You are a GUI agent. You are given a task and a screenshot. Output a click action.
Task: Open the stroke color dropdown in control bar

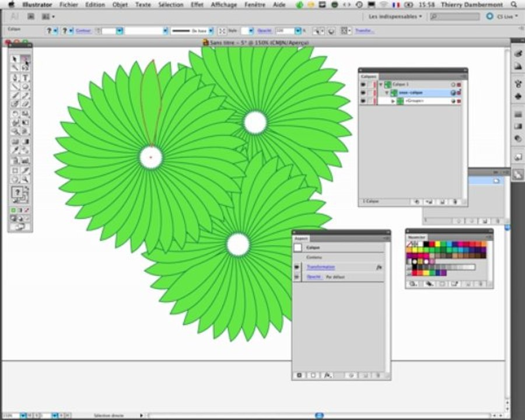[x=71, y=31]
